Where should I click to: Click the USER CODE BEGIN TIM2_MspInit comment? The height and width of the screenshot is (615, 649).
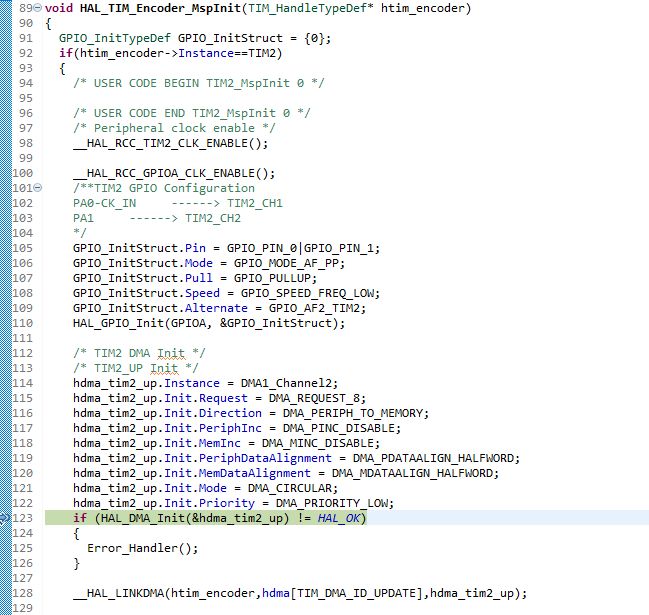199,83
